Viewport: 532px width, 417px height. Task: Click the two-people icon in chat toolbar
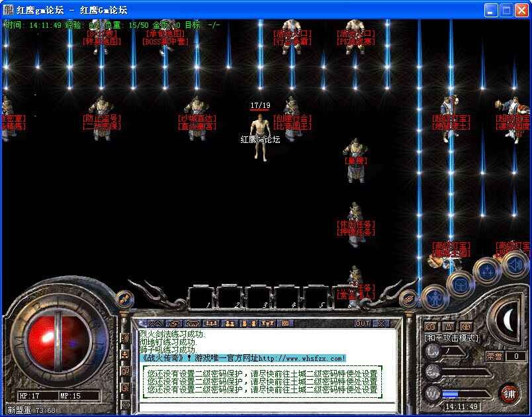point(230,324)
